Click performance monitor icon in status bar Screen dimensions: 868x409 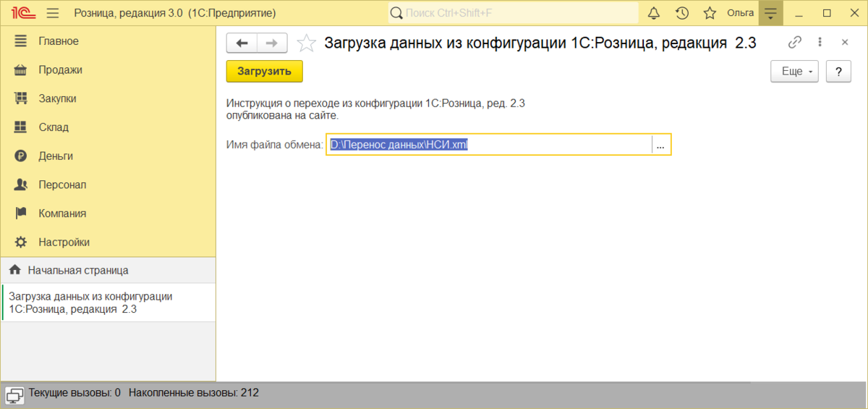point(14,395)
